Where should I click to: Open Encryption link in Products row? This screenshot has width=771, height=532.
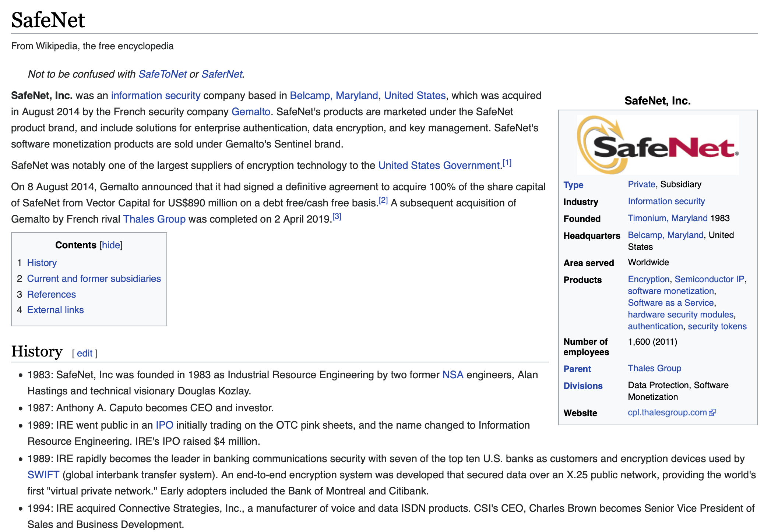[649, 279]
